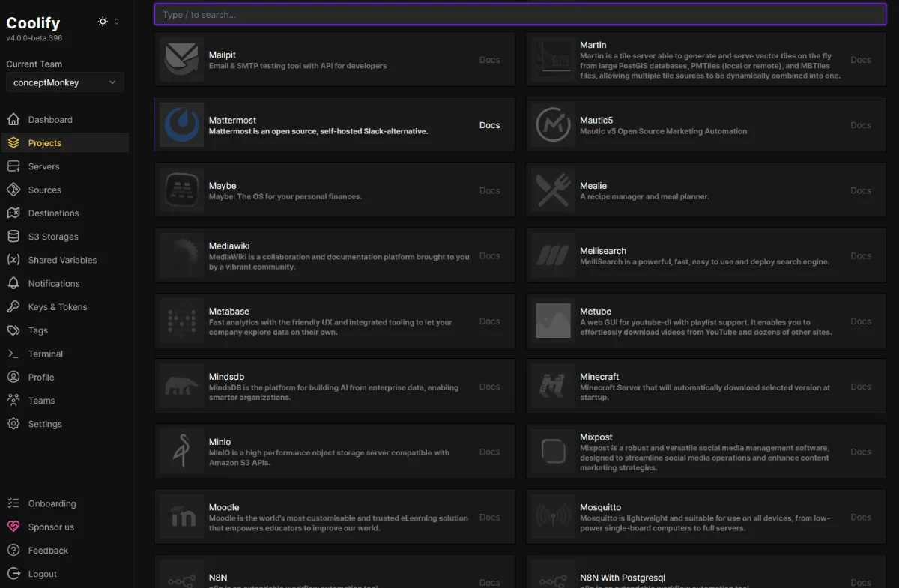Click the Tags icon in sidebar
Image resolution: width=899 pixels, height=588 pixels.
(13, 330)
